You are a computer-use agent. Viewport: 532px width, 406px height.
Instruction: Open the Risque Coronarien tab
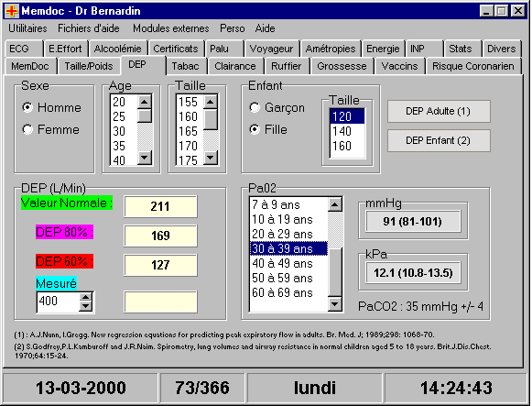pos(473,66)
